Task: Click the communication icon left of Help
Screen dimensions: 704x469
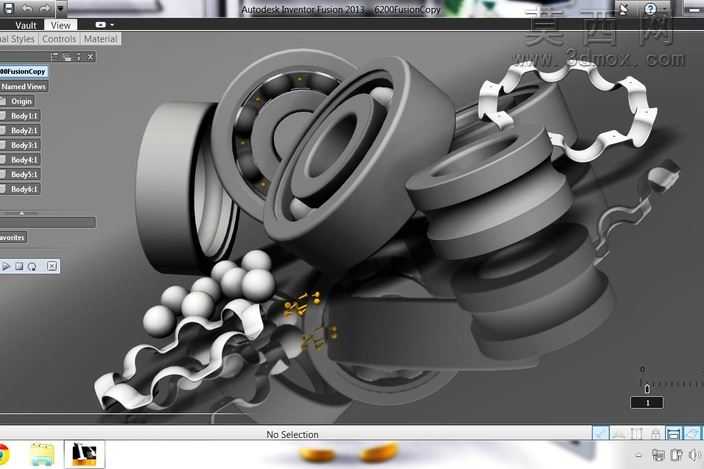Action: 624,9
